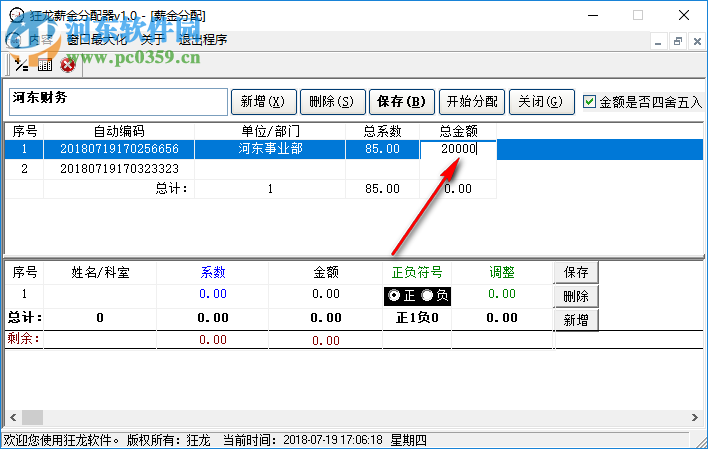Minimize the inner MDI child window

[658, 42]
